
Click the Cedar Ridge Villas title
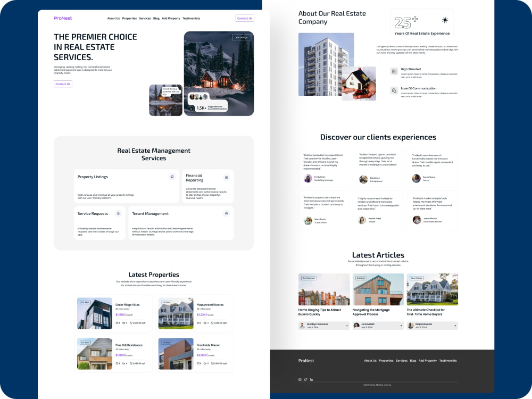[127, 305]
